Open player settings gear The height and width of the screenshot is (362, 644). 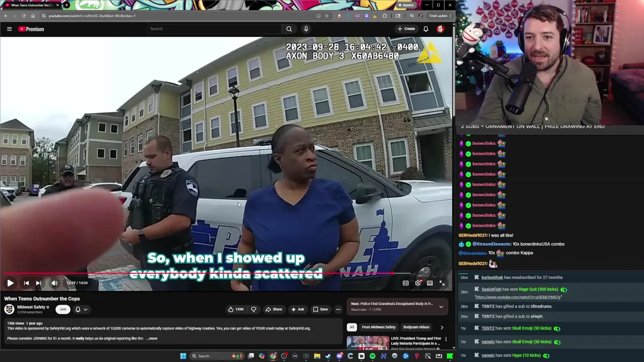coord(418,283)
